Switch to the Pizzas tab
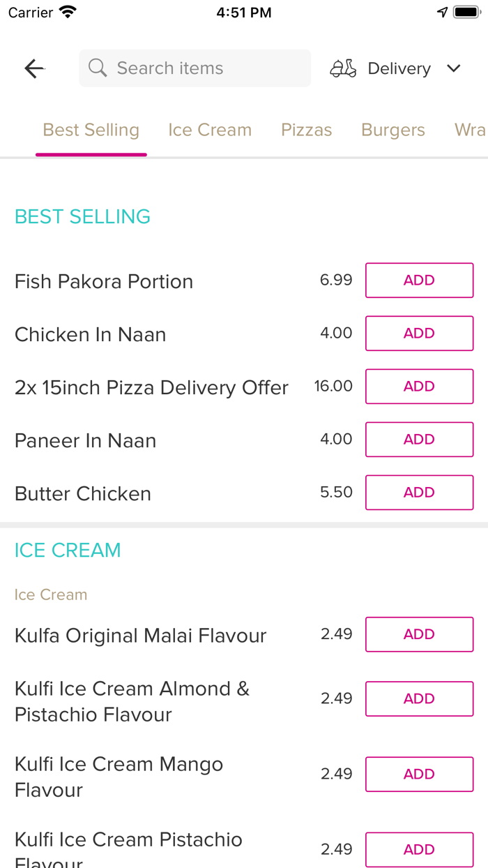The width and height of the screenshot is (488, 868). pos(307,130)
